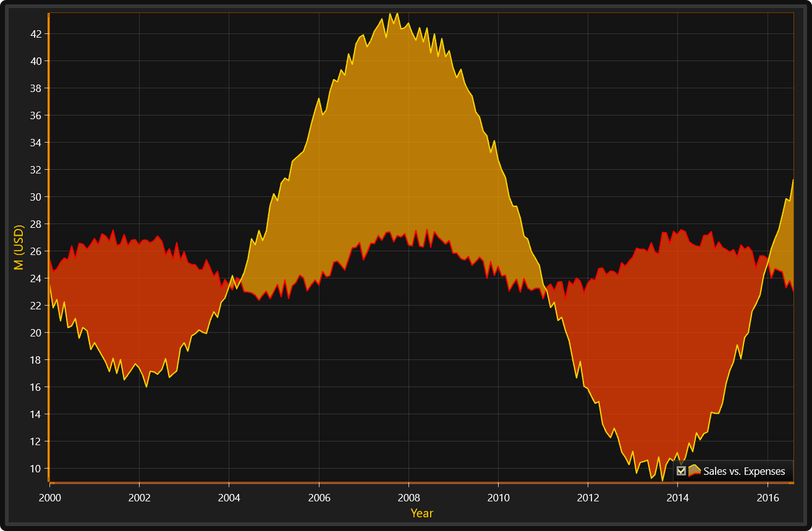The width and height of the screenshot is (812, 531).
Task: Click the 16 value on the Y-axis
Action: tap(36, 387)
